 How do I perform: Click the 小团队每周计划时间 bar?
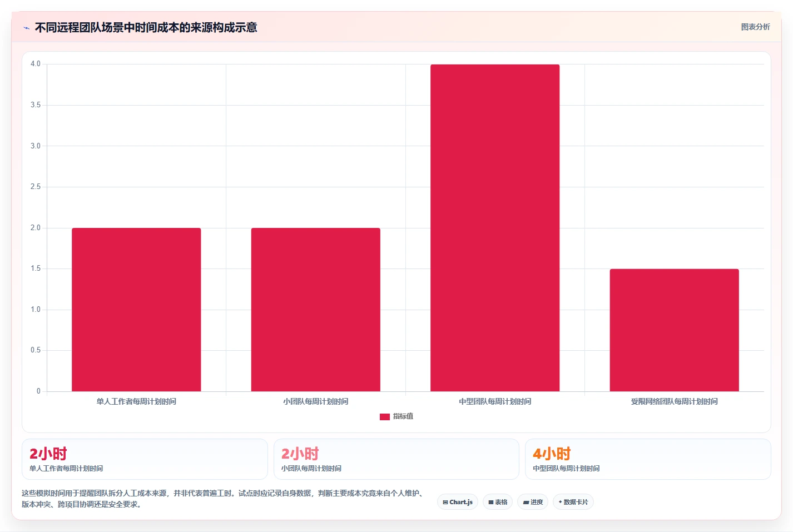pos(316,310)
